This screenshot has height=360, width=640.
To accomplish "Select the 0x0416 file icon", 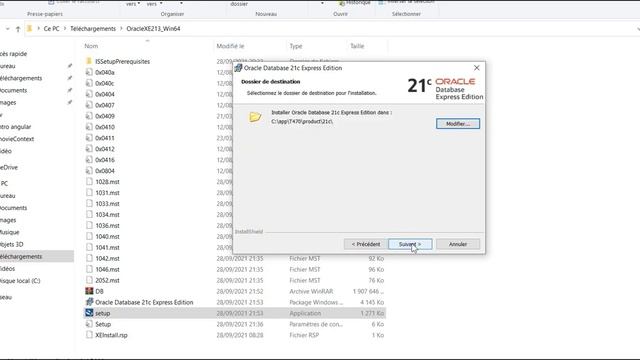I will point(89,160).
